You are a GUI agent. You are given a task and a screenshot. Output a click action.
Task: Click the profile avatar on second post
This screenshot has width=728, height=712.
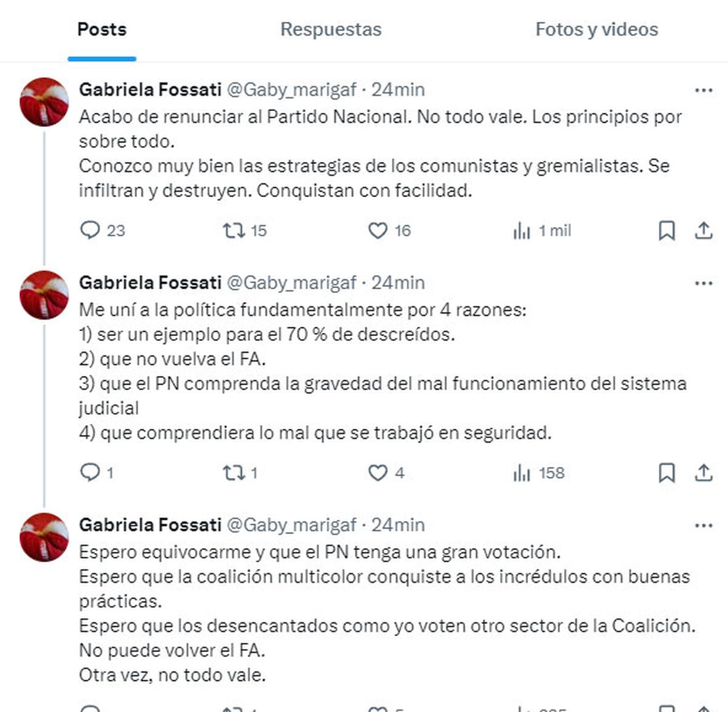tap(44, 295)
